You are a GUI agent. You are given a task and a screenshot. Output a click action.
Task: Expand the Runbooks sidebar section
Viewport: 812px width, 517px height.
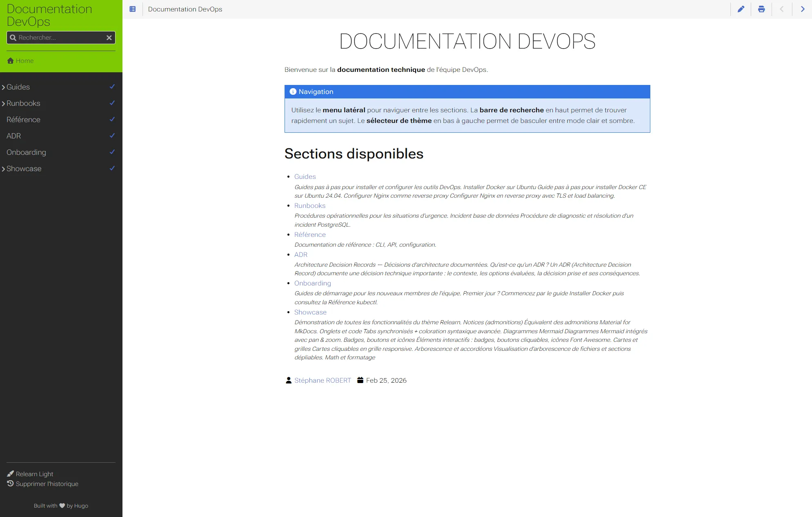tap(3, 103)
